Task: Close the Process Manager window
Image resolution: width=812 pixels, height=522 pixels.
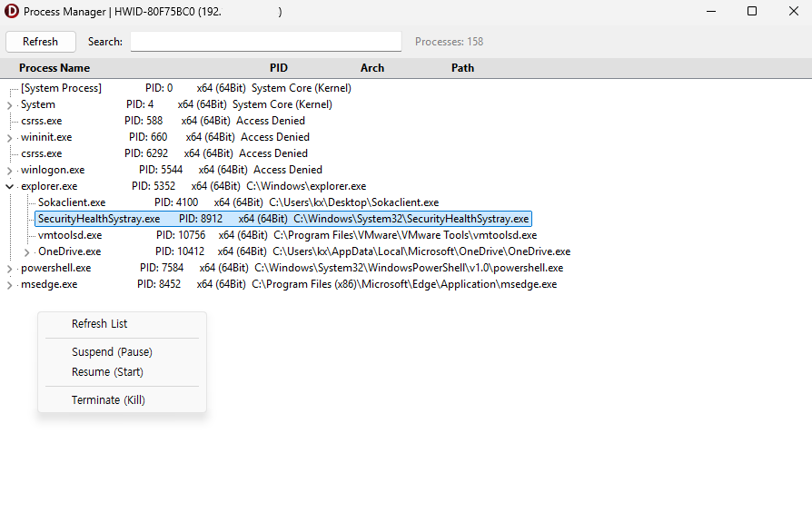Action: tap(793, 12)
